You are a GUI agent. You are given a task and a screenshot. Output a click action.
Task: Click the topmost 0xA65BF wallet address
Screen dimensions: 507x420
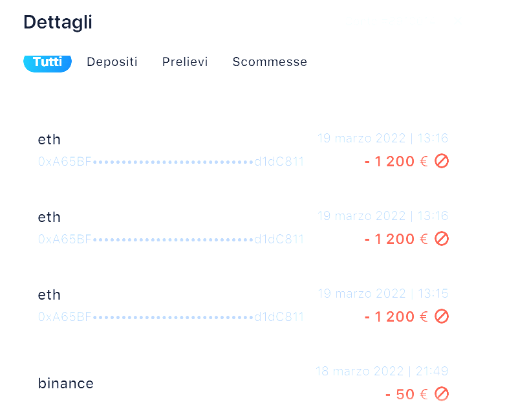tap(171, 162)
